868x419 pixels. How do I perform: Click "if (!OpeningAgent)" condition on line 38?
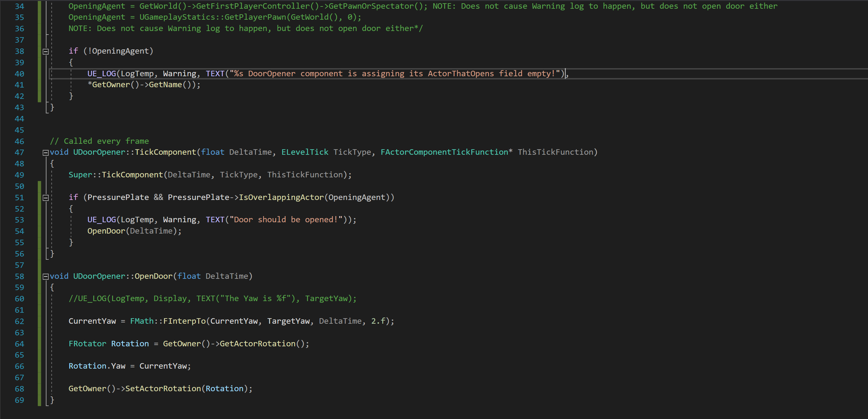(x=111, y=51)
